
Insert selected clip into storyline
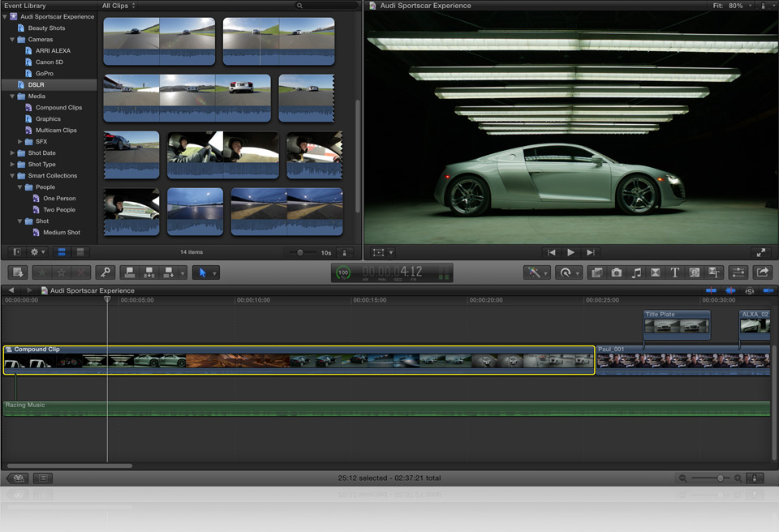pos(148,272)
